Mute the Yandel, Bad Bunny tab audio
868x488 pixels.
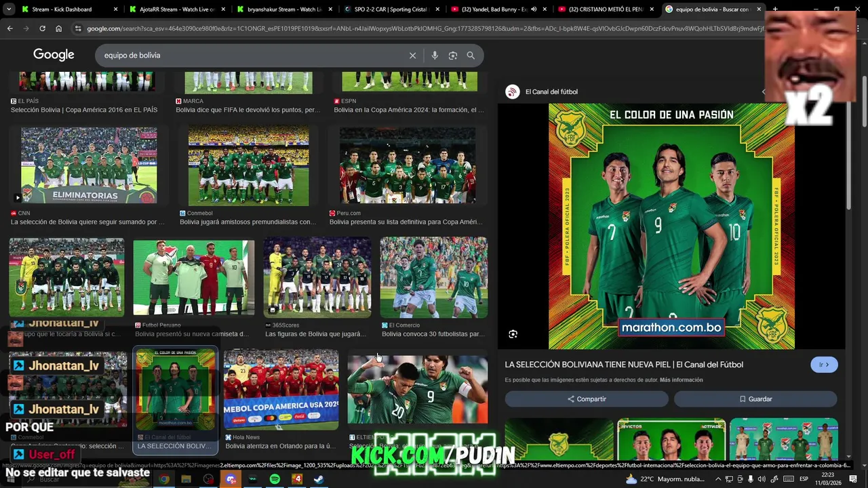(x=534, y=9)
